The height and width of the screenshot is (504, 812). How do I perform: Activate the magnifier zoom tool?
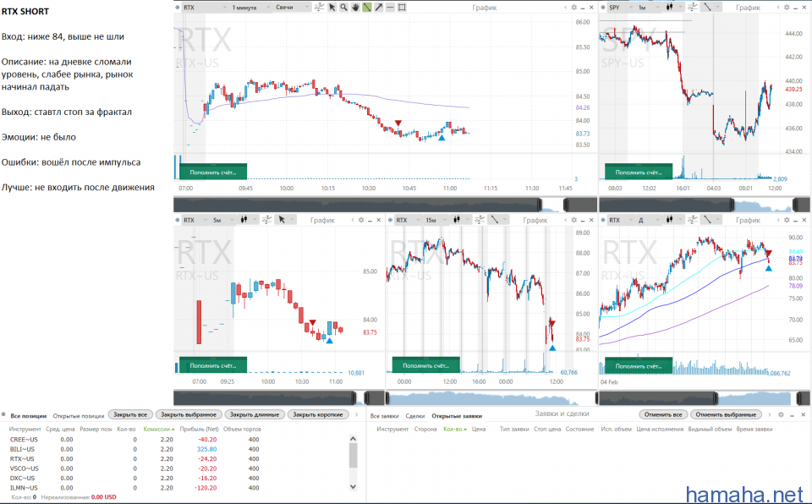pos(343,8)
